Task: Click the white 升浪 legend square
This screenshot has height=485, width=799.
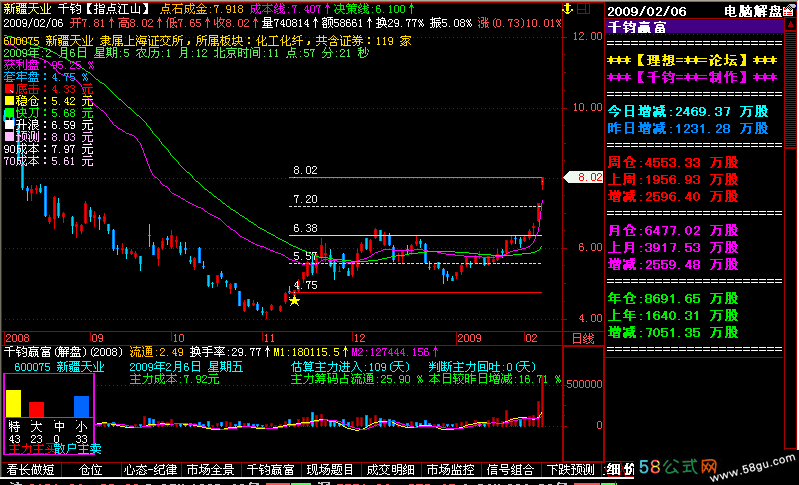Action: 9,125
